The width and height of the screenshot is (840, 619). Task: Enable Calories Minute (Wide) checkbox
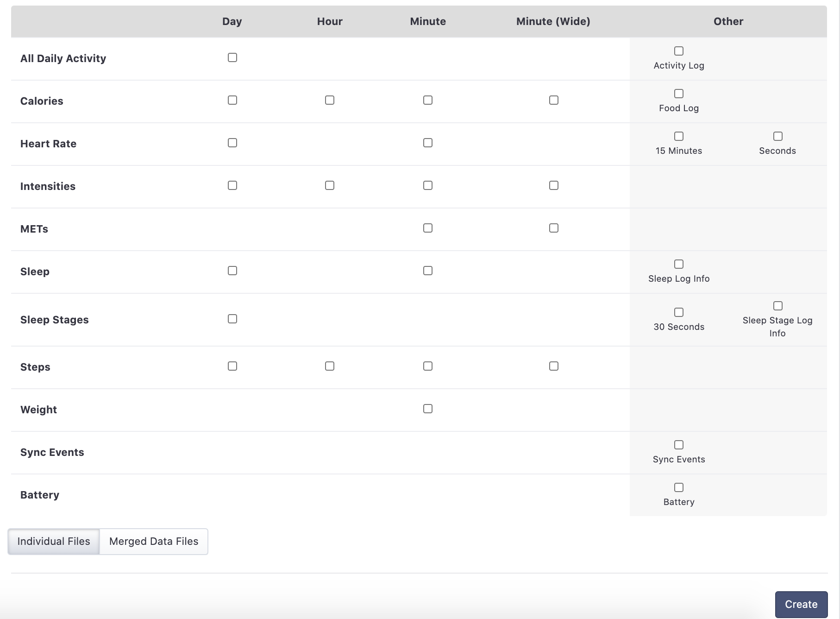[x=554, y=100]
